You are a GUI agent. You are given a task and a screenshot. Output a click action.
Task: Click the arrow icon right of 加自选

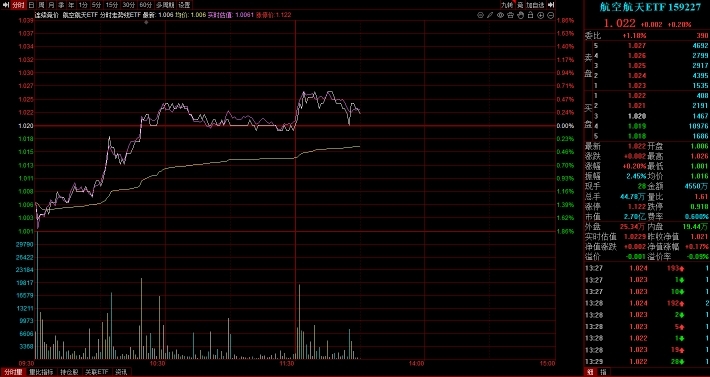551,5
